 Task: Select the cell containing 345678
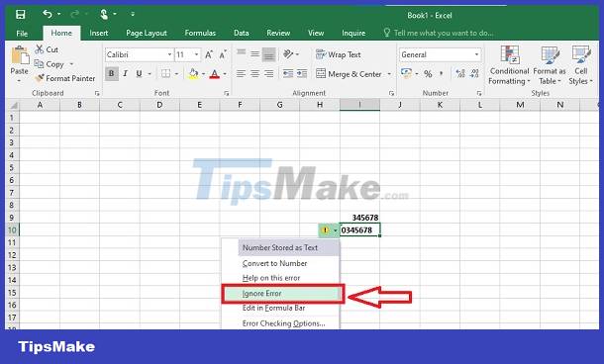[359, 218]
